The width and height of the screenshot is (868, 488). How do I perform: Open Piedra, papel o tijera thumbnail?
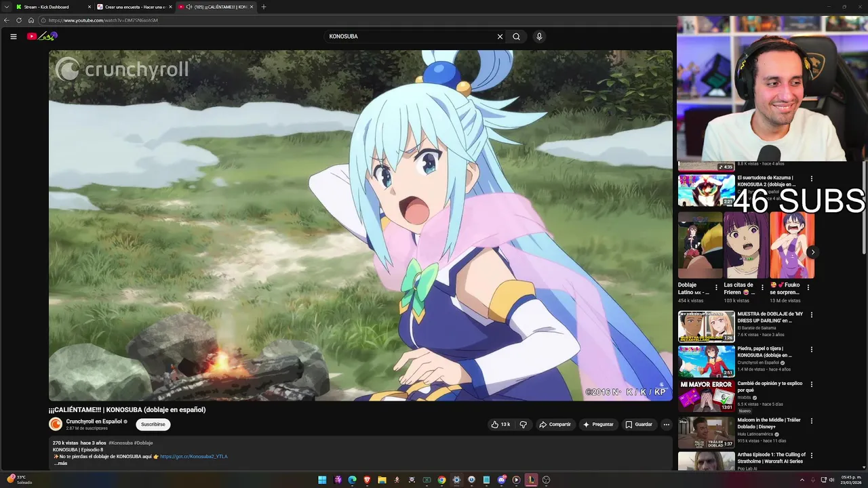tap(707, 361)
